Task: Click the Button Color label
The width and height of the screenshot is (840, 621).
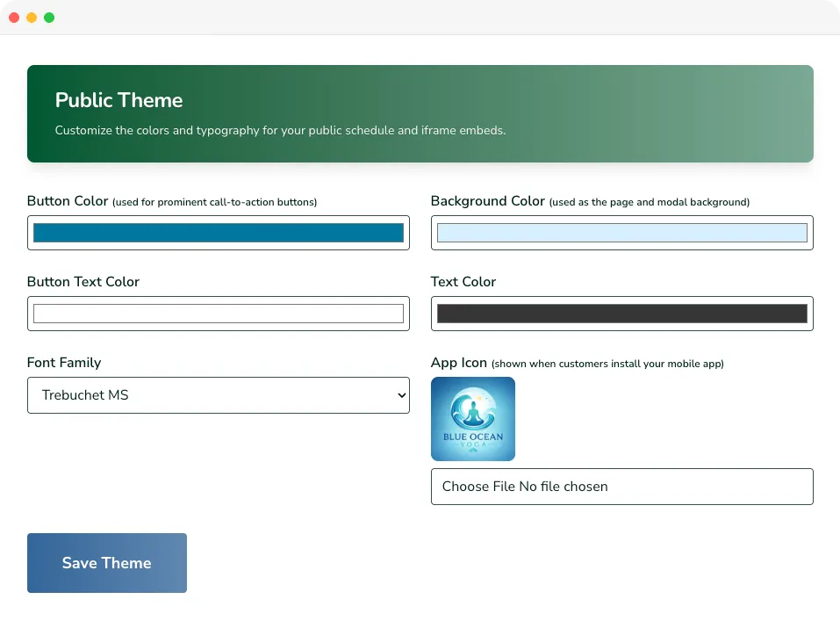Action: click(x=67, y=200)
